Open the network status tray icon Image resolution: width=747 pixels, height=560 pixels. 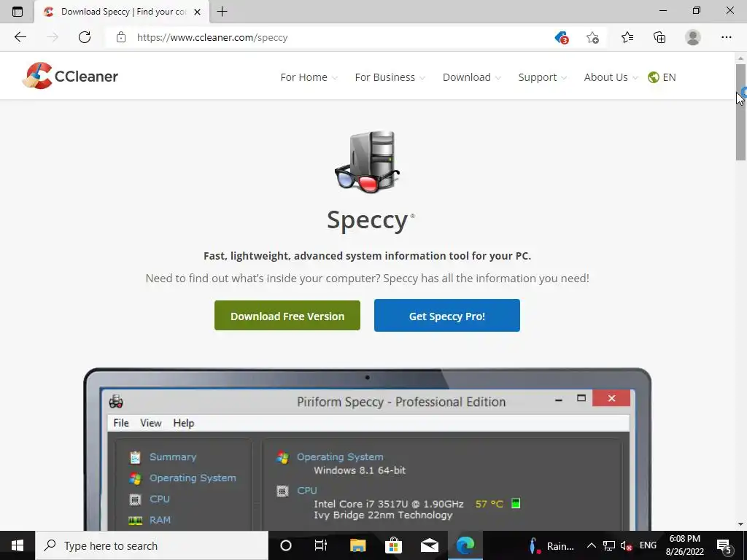pos(609,545)
